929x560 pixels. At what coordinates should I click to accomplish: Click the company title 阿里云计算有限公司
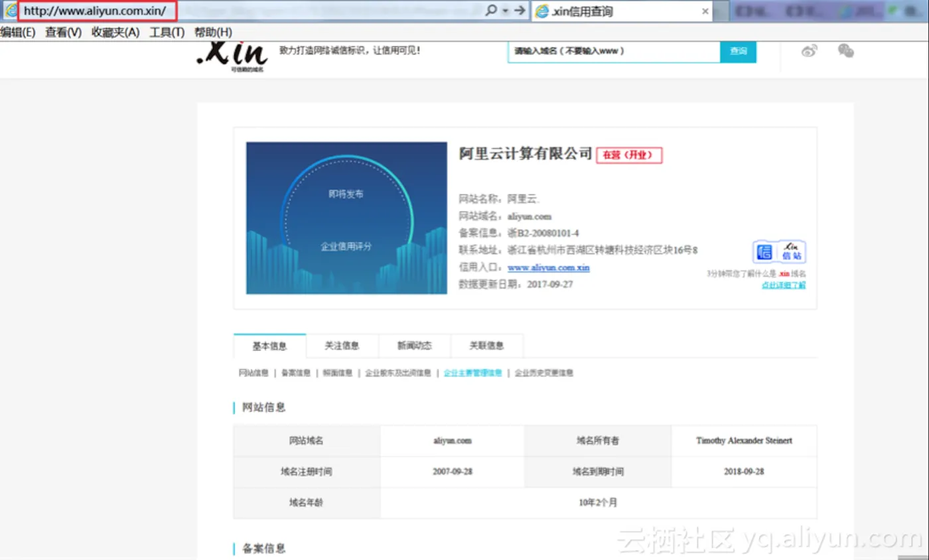point(526,154)
